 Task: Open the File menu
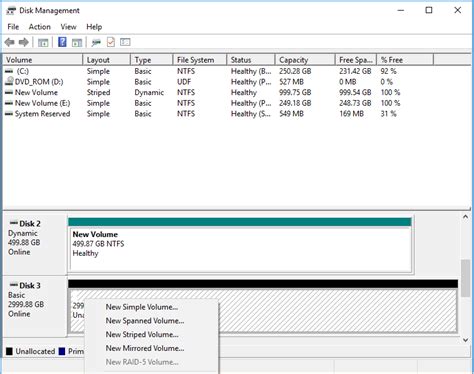pos(13,27)
